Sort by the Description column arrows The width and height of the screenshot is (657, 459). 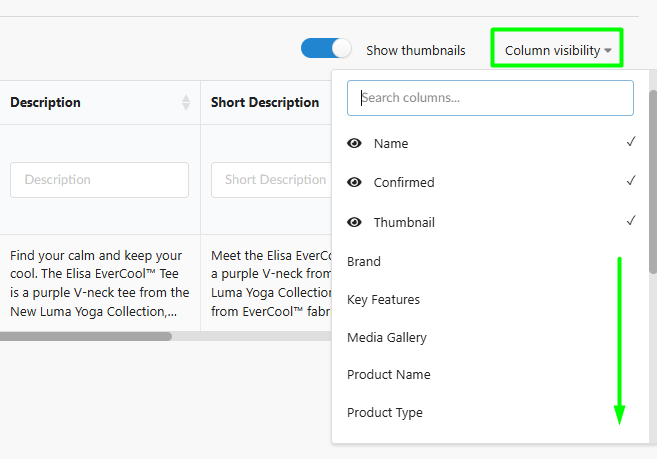186,102
